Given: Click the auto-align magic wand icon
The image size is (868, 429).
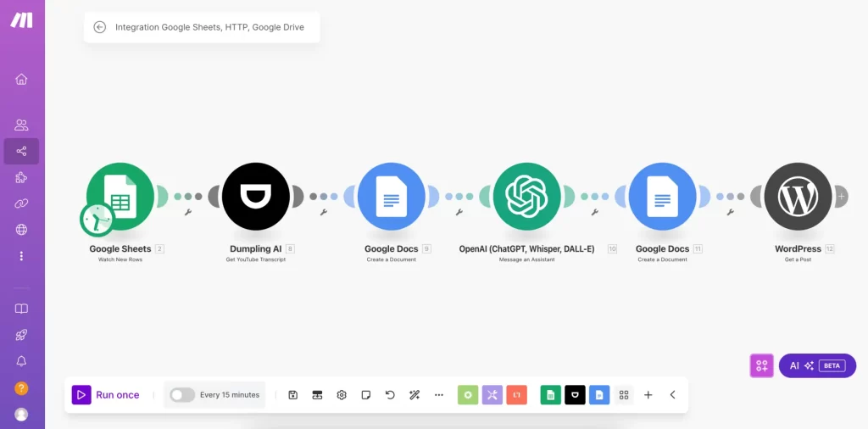Looking at the screenshot, I should (x=415, y=395).
